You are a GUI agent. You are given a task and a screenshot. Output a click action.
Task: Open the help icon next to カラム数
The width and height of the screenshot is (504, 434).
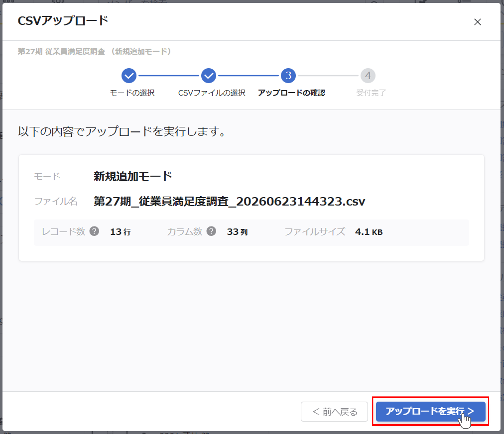click(211, 231)
